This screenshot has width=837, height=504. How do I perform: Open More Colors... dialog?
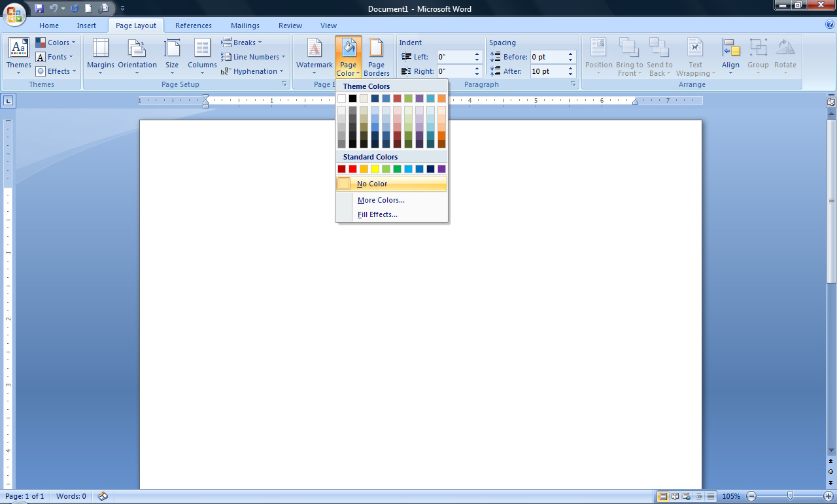coord(392,200)
